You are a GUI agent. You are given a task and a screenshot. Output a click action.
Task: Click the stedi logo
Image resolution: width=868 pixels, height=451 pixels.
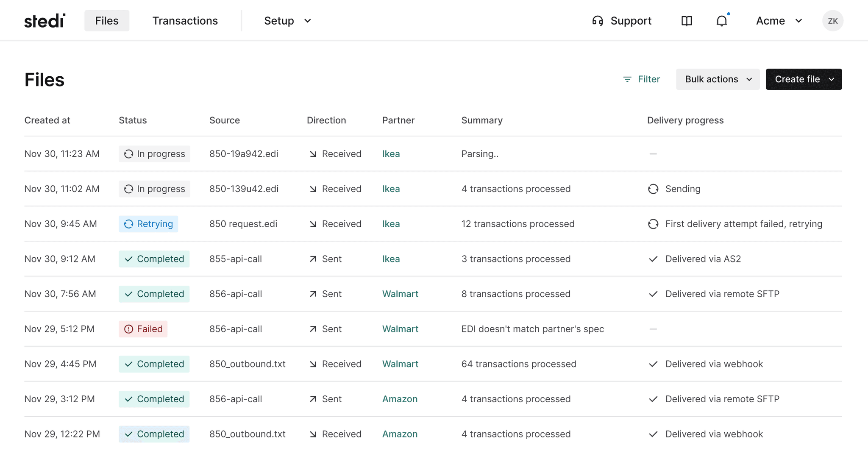click(x=44, y=20)
